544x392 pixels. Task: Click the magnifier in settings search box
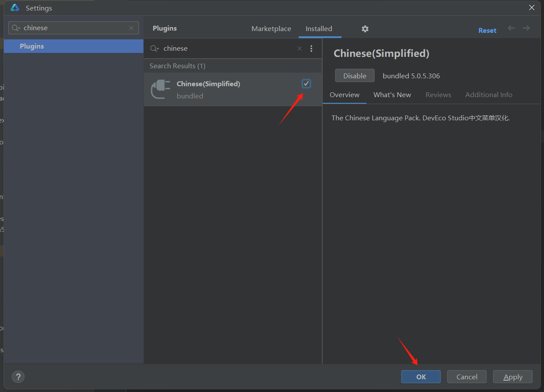pyautogui.click(x=16, y=28)
